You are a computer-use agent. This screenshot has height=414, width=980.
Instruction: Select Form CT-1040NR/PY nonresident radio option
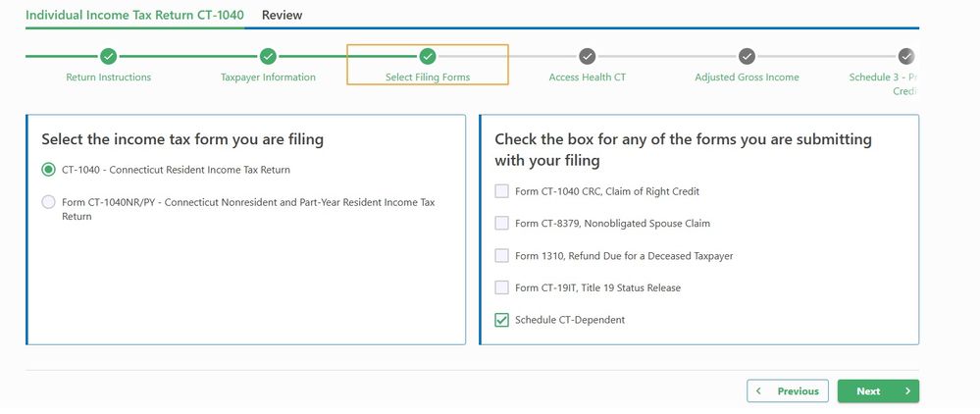(x=49, y=202)
